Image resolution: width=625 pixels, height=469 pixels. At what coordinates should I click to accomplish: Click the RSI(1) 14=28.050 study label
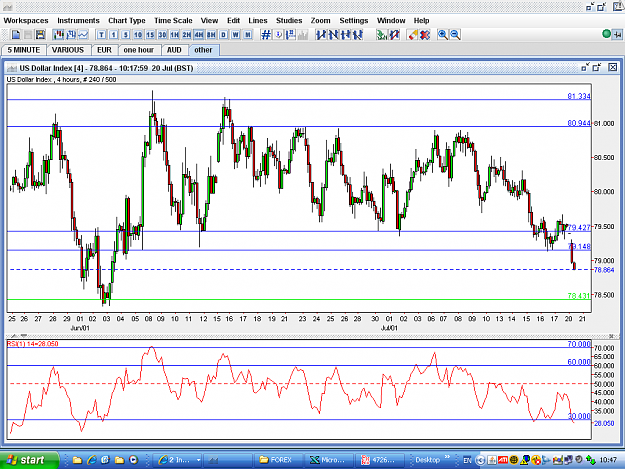click(x=33, y=343)
